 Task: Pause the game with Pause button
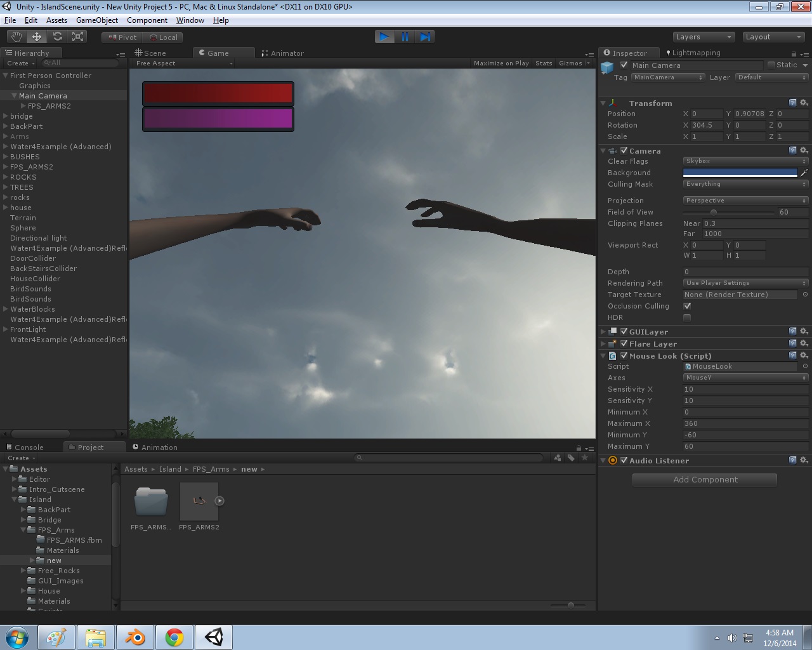click(405, 37)
